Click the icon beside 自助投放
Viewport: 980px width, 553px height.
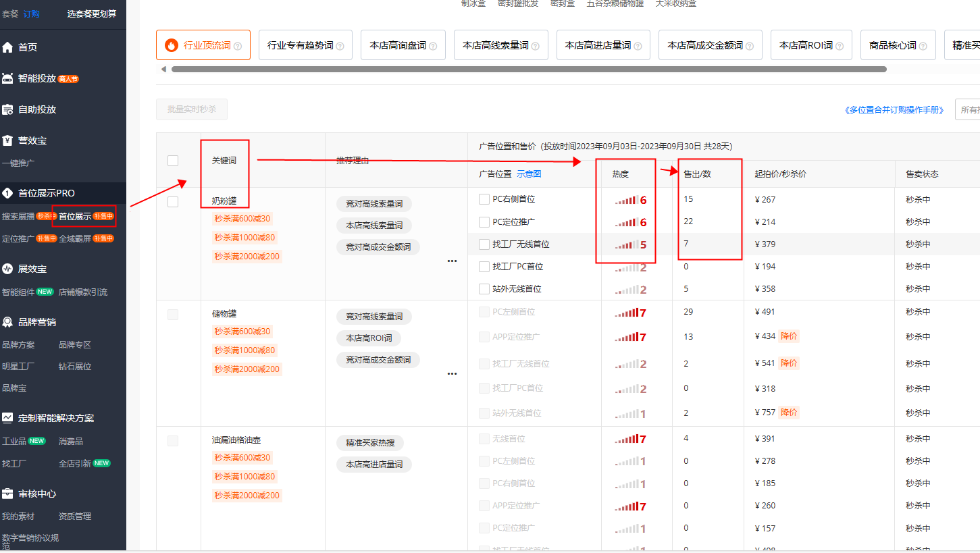click(x=8, y=109)
